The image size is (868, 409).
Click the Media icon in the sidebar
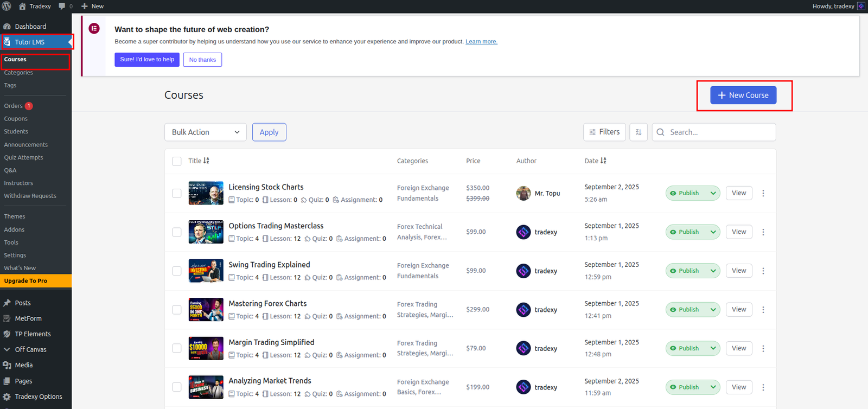pos(7,365)
